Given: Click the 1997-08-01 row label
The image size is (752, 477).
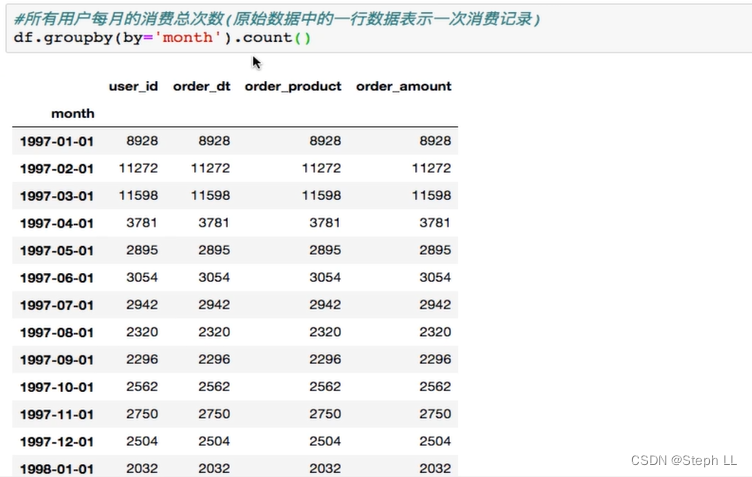Looking at the screenshot, I should (x=57, y=333).
